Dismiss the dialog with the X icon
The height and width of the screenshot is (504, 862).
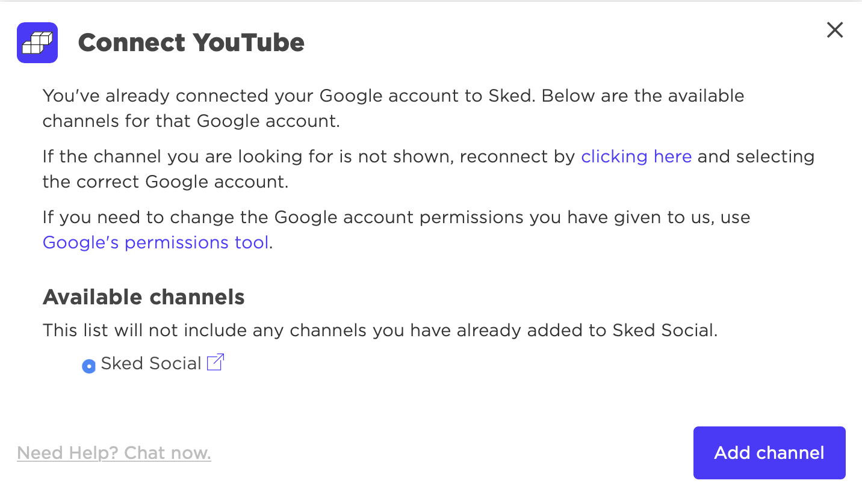click(834, 30)
